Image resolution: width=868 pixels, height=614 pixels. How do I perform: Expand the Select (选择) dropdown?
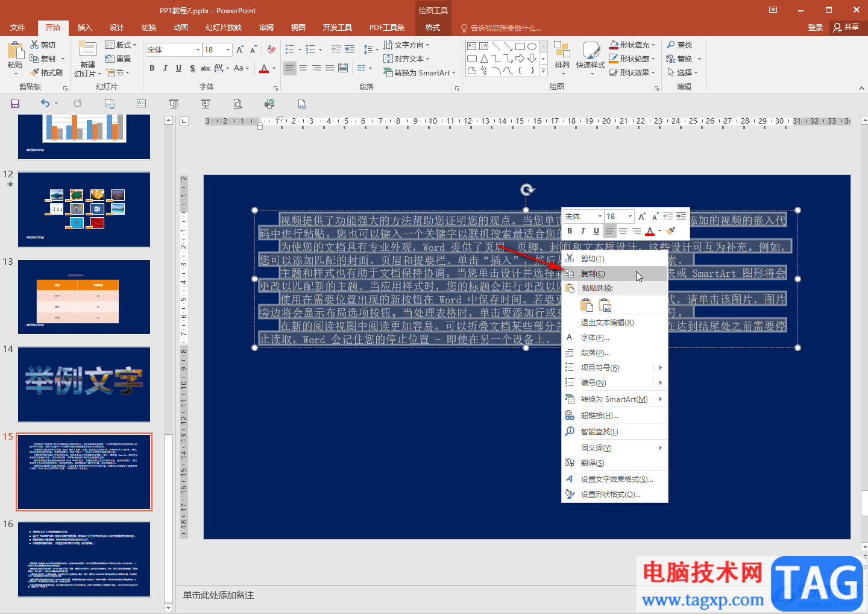683,72
